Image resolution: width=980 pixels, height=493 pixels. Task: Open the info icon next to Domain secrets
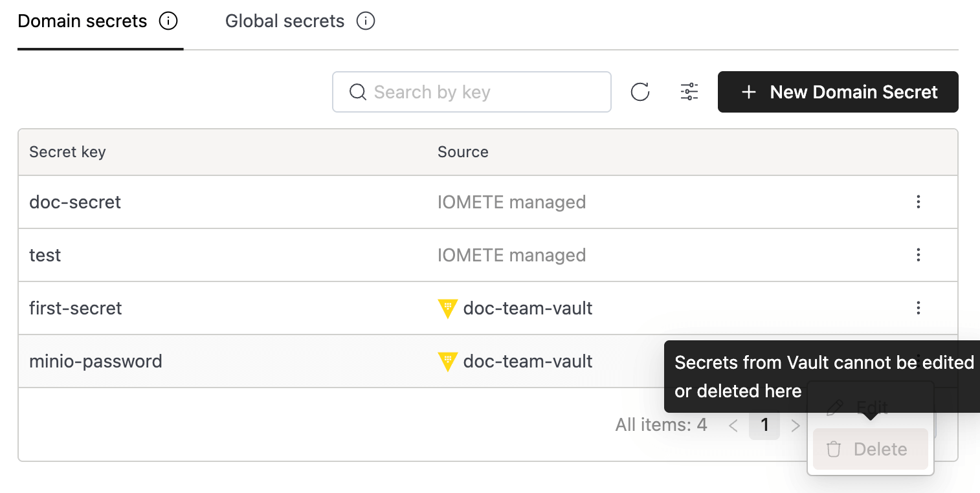click(169, 21)
